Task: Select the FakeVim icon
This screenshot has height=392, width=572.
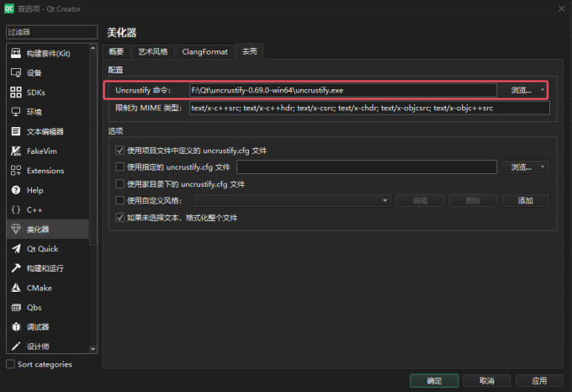Action: coord(16,151)
